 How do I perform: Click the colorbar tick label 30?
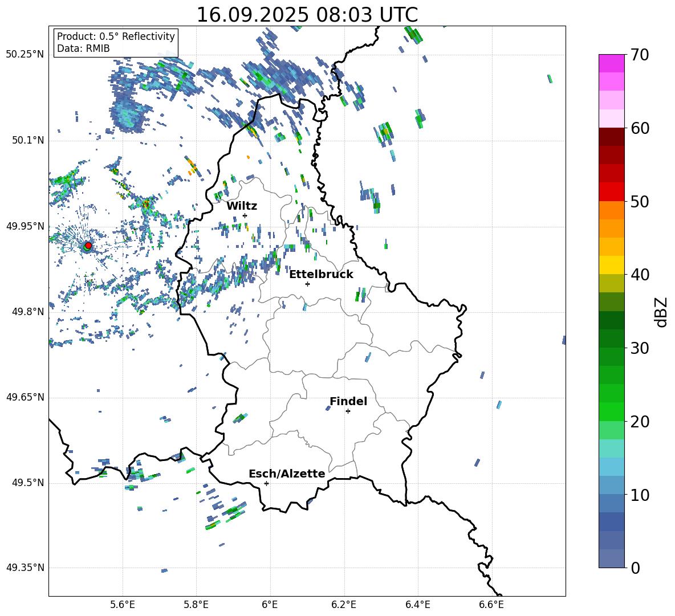[x=640, y=348]
